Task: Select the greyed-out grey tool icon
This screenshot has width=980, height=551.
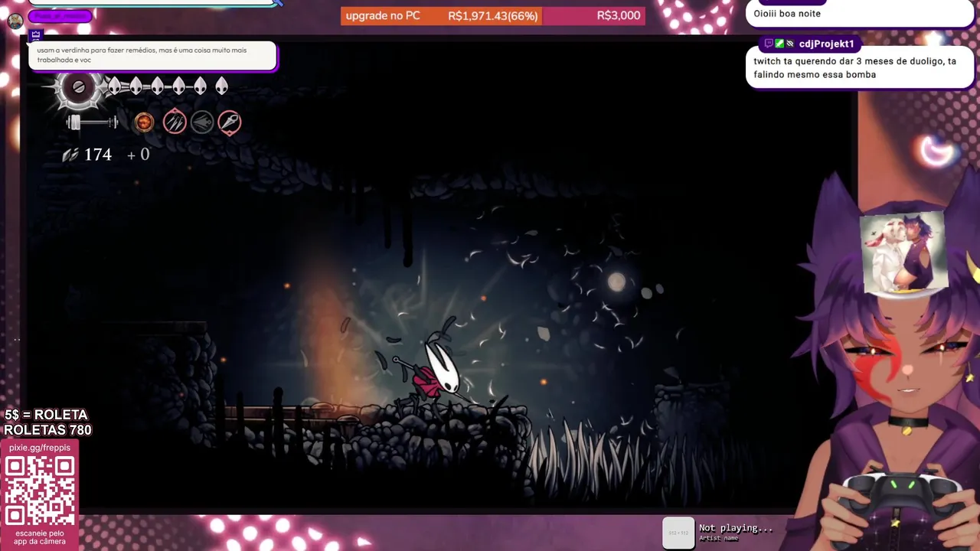Action: point(202,122)
